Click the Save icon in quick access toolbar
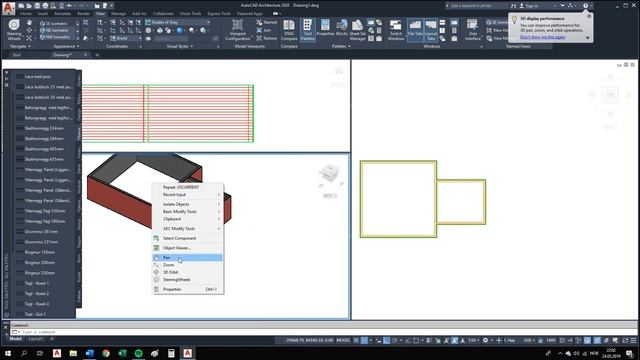 (x=37, y=6)
